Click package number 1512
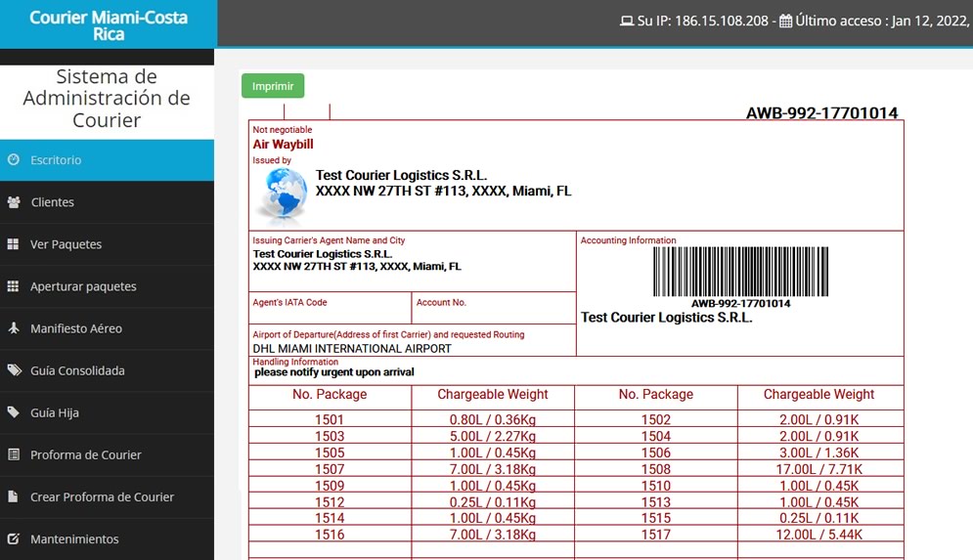 point(329,501)
